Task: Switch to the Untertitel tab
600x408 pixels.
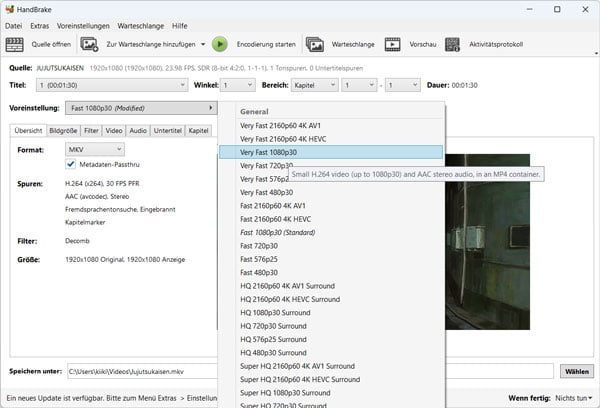Action: (x=167, y=130)
